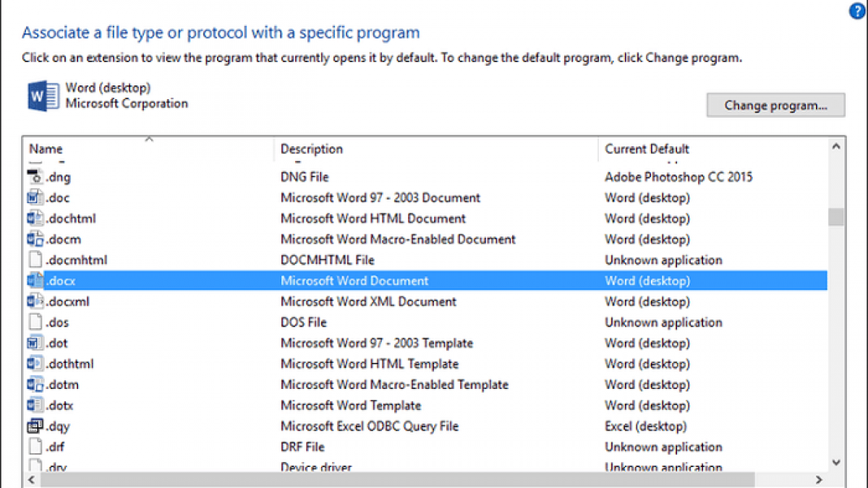Select the .doc Word file icon

[x=35, y=197]
